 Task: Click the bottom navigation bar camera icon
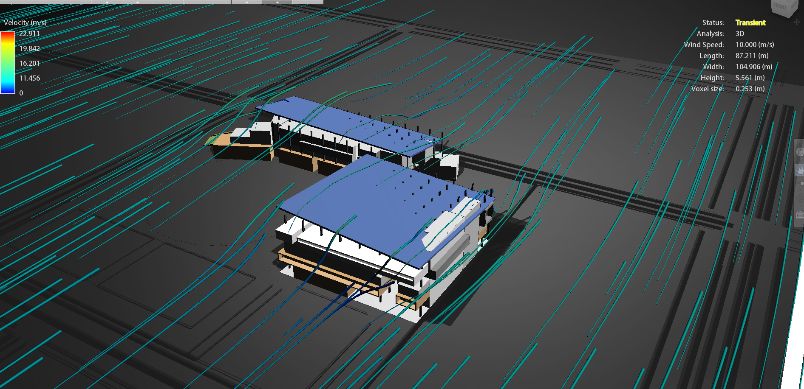[800, 215]
